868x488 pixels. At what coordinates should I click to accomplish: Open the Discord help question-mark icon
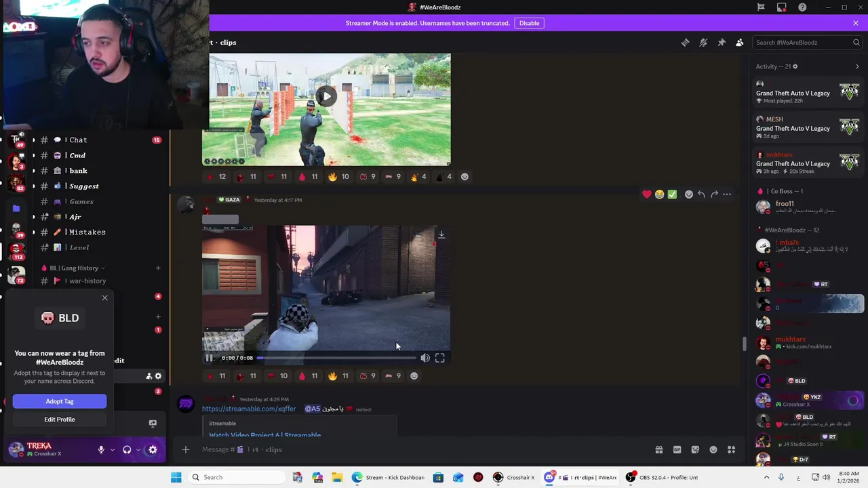click(x=802, y=7)
